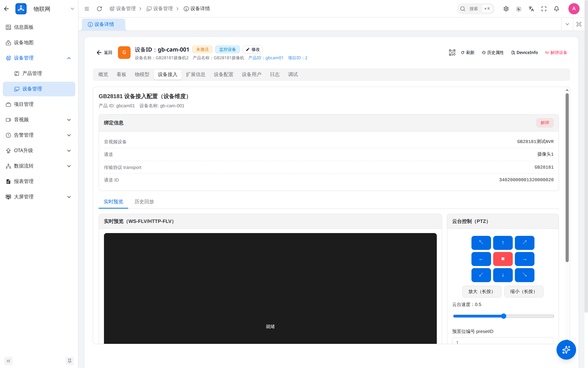Image resolution: width=588 pixels, height=368 pixels.
Task: Open 产品管理 in sidebar
Action: tap(39, 73)
